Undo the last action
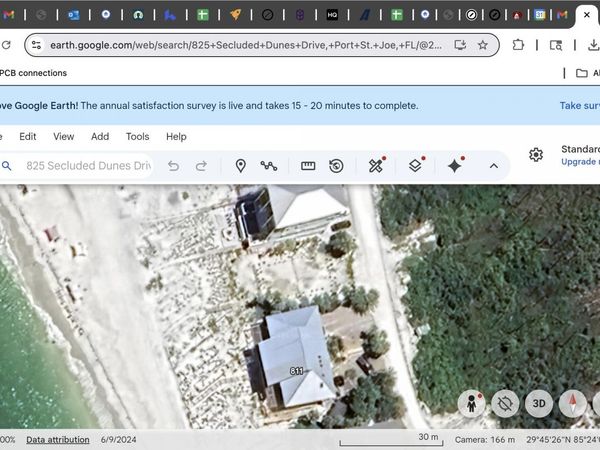Image resolution: width=600 pixels, height=450 pixels. coord(173,166)
